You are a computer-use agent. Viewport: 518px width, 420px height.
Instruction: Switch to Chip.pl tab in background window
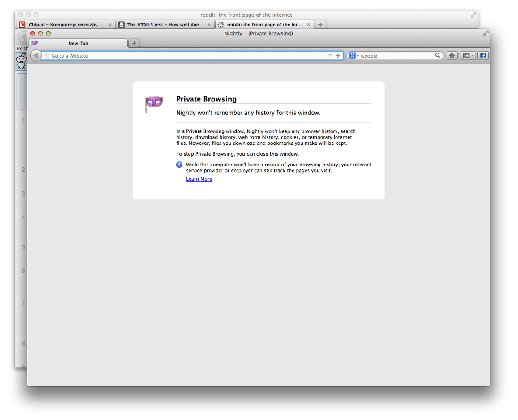tap(66, 24)
